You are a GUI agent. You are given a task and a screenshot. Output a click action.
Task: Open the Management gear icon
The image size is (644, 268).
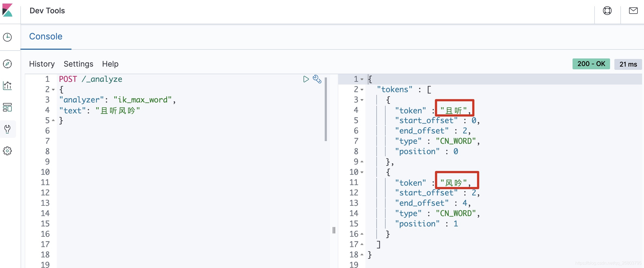pos(7,151)
